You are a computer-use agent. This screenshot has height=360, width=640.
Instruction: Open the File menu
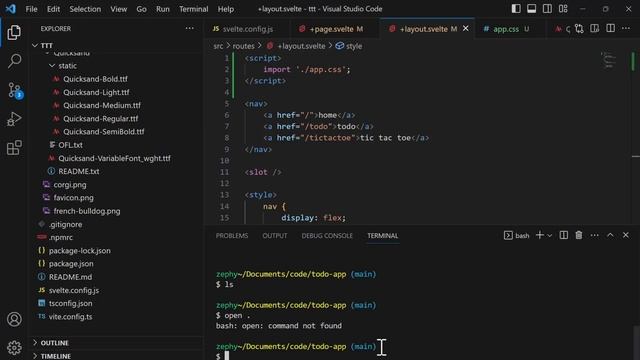pyautogui.click(x=31, y=9)
